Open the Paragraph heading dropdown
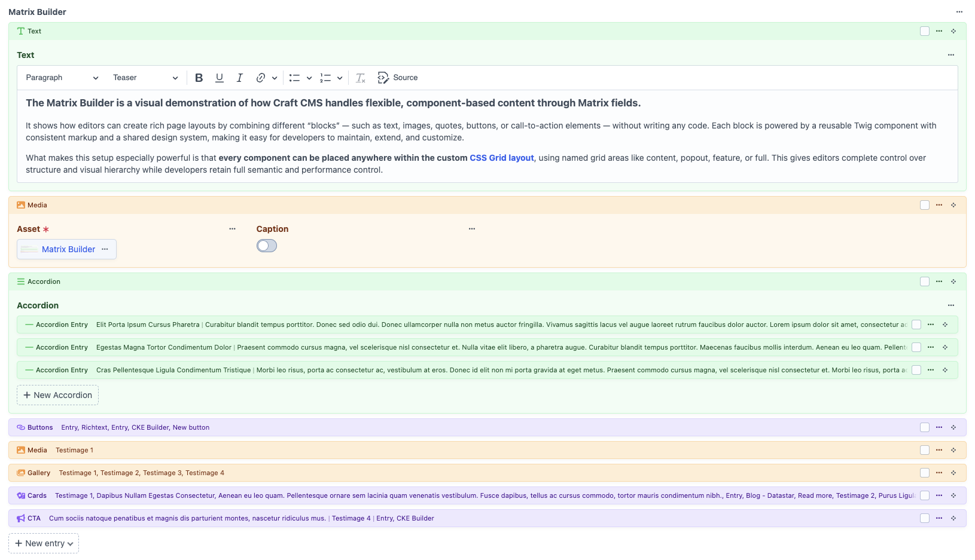 click(x=62, y=78)
